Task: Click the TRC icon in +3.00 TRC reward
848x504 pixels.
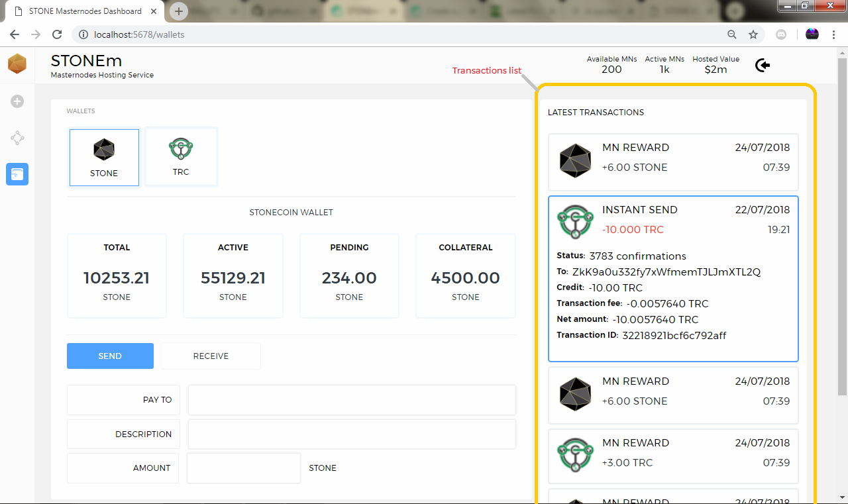Action: pos(575,454)
